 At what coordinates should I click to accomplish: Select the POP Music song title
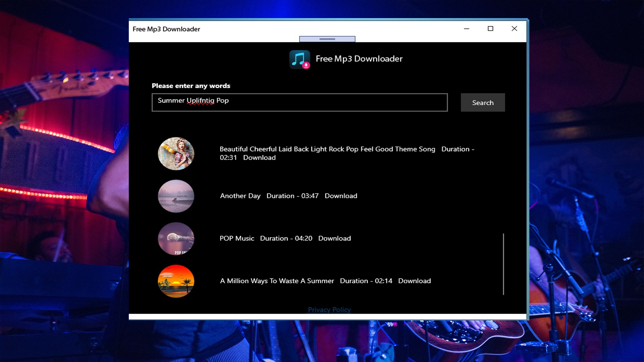tap(236, 239)
